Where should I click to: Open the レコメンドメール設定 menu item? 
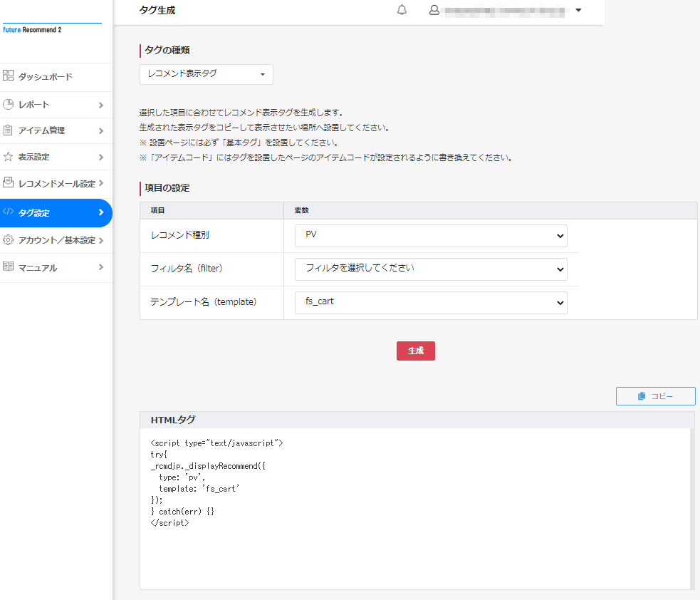pyautogui.click(x=56, y=184)
